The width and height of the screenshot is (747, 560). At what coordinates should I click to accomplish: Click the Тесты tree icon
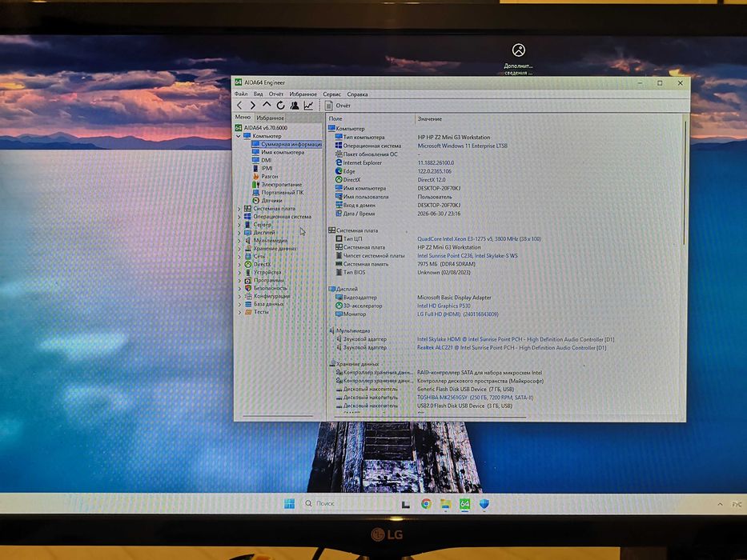pyautogui.click(x=247, y=312)
